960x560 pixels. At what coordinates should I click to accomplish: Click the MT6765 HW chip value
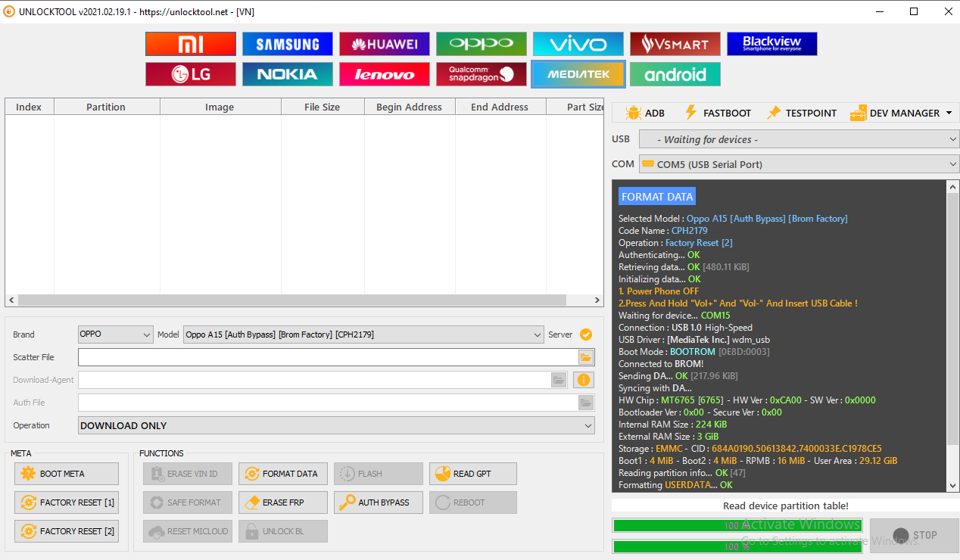pos(692,400)
